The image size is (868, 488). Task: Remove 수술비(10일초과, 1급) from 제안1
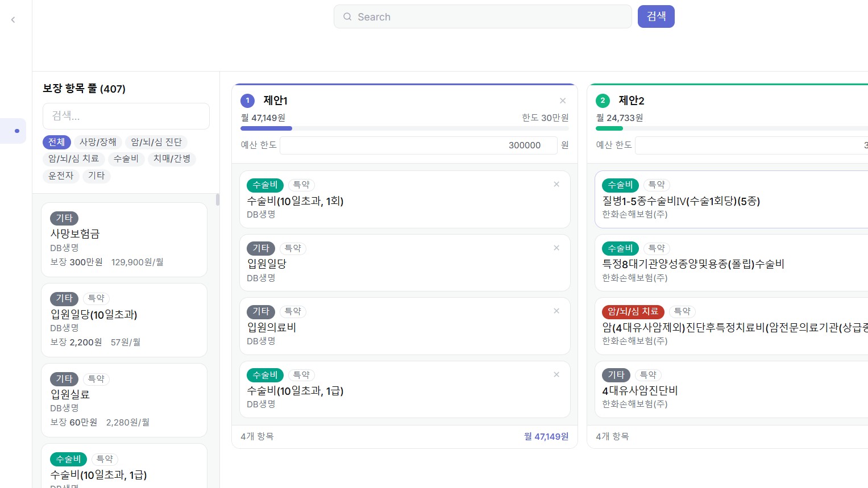(x=556, y=374)
